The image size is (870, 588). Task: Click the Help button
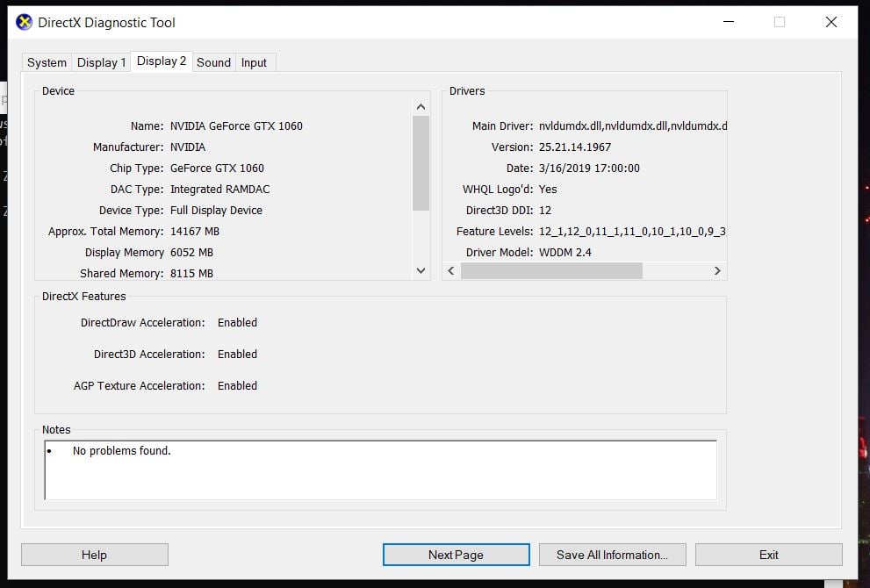pyautogui.click(x=94, y=555)
